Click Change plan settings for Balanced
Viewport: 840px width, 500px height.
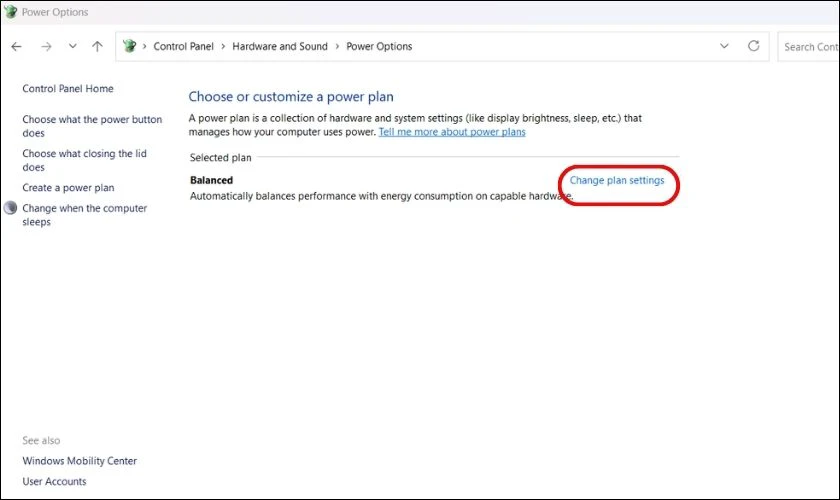click(617, 181)
